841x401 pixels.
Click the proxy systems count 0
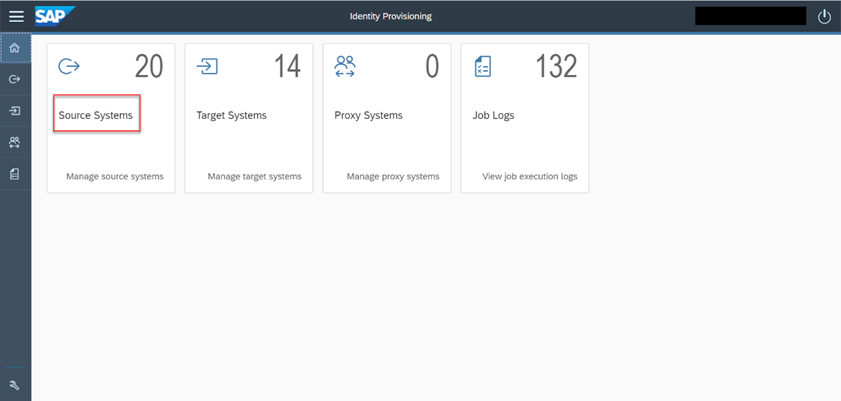[x=432, y=67]
